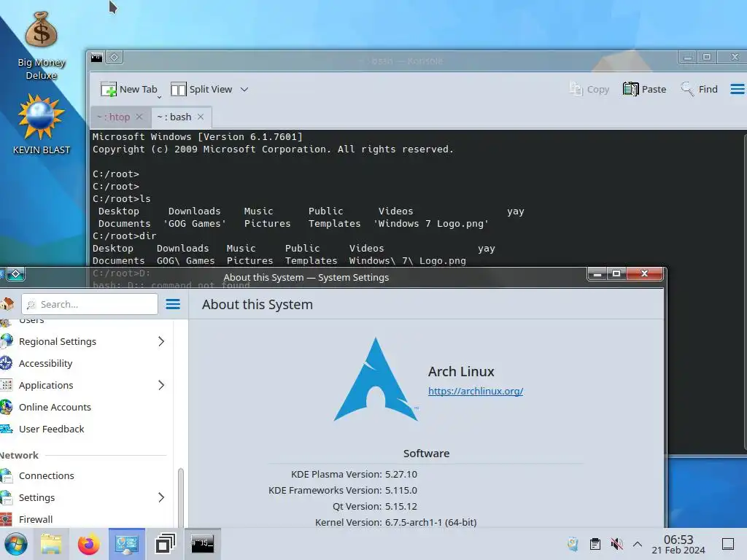This screenshot has height=560, width=747.
Task: Click the Paste button in Konsole
Action: pyautogui.click(x=644, y=89)
